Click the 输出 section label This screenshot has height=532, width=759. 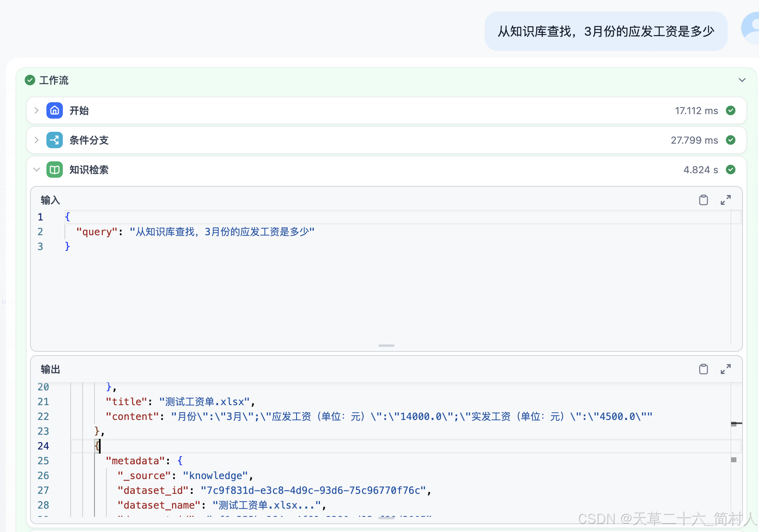[x=50, y=369]
